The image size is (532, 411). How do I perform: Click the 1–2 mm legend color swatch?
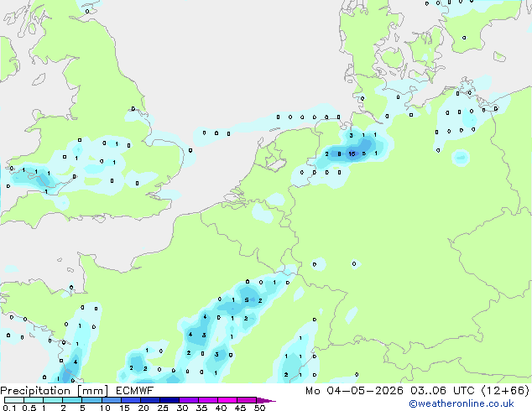(53, 400)
